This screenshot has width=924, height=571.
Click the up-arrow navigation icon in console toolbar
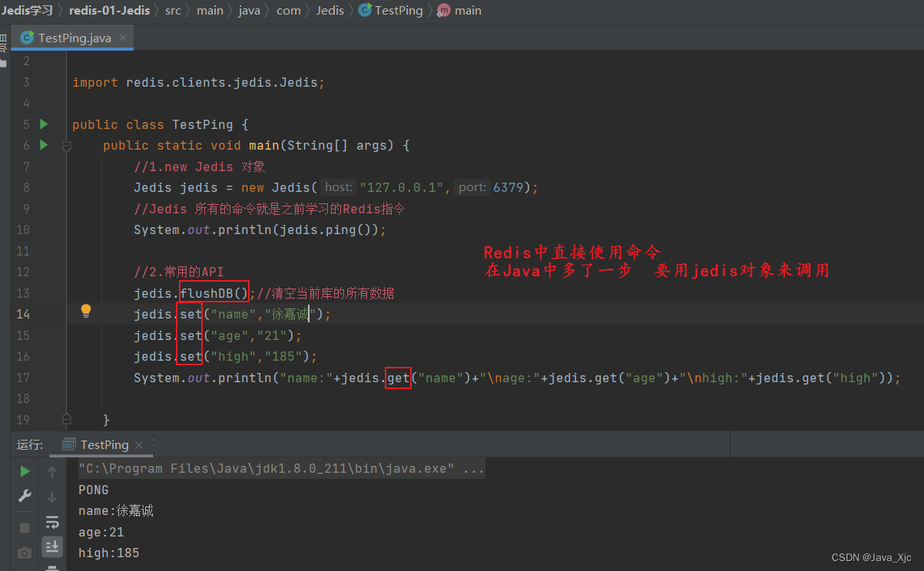52,470
